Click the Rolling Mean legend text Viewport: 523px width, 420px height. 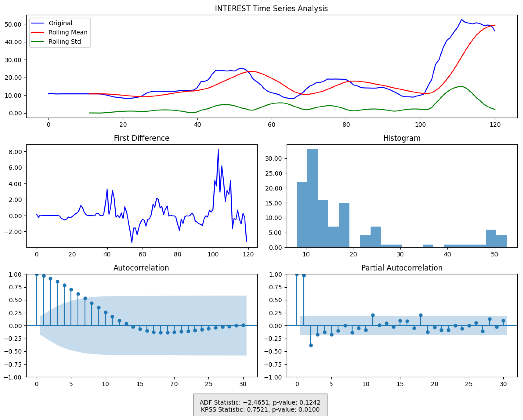pyautogui.click(x=68, y=32)
